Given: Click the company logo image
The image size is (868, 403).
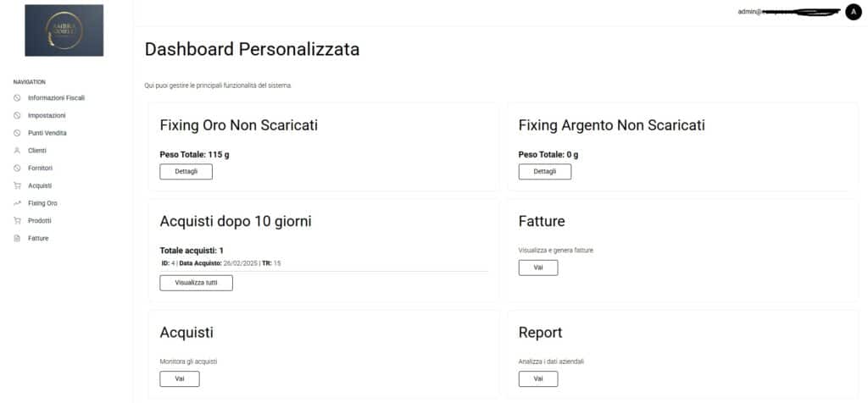Looking at the screenshot, I should click(x=64, y=30).
